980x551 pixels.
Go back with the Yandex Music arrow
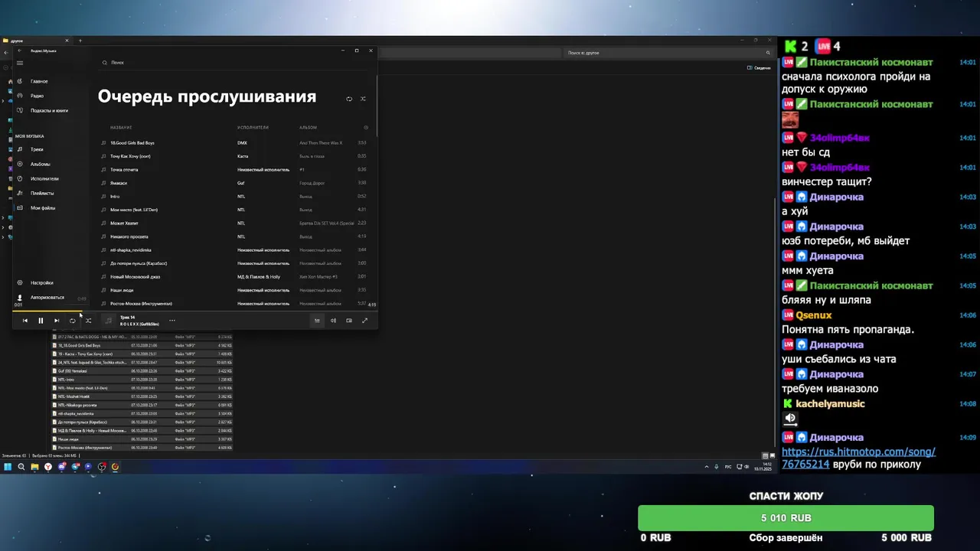click(x=20, y=51)
